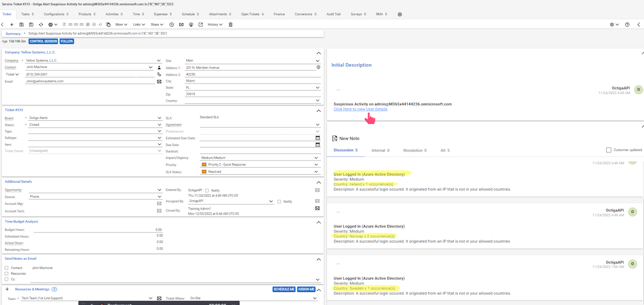Open the Status dropdown showing Closed
Image resolution: width=644 pixels, height=305 pixels.
click(159, 125)
